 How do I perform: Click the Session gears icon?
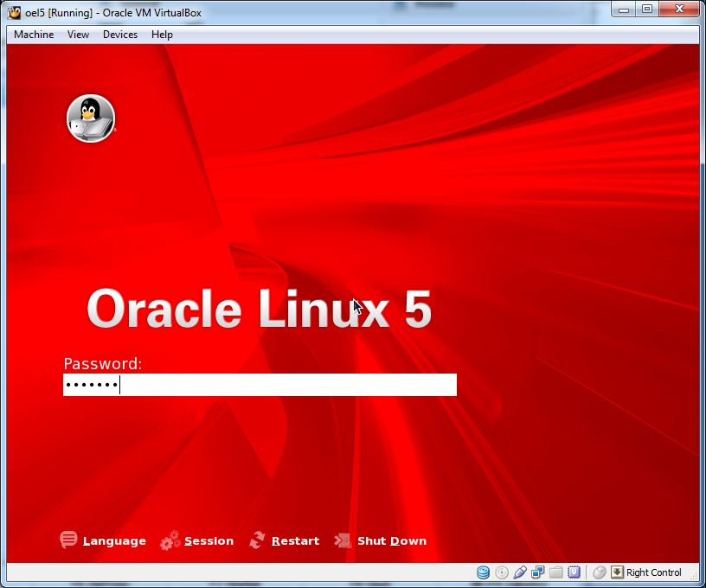click(170, 540)
